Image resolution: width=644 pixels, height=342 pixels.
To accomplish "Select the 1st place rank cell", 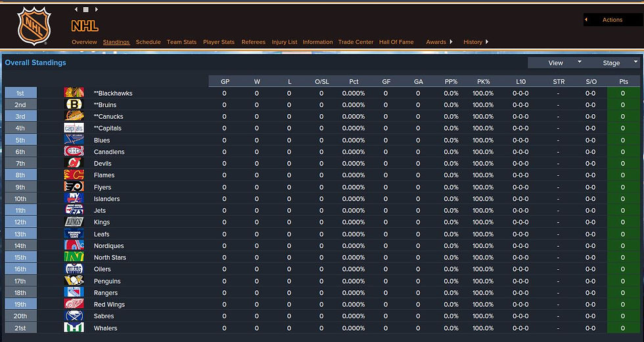I will point(20,93).
